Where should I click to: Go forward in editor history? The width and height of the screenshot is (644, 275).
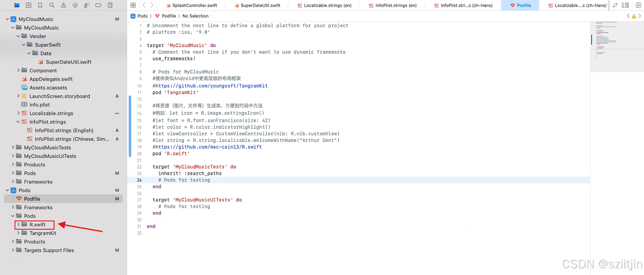tap(152, 5)
